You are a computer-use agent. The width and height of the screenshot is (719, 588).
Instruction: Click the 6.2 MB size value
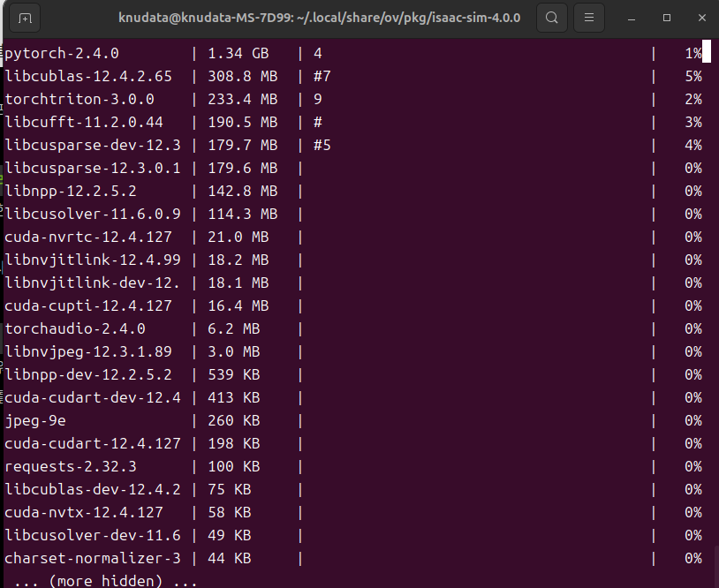[x=234, y=328]
